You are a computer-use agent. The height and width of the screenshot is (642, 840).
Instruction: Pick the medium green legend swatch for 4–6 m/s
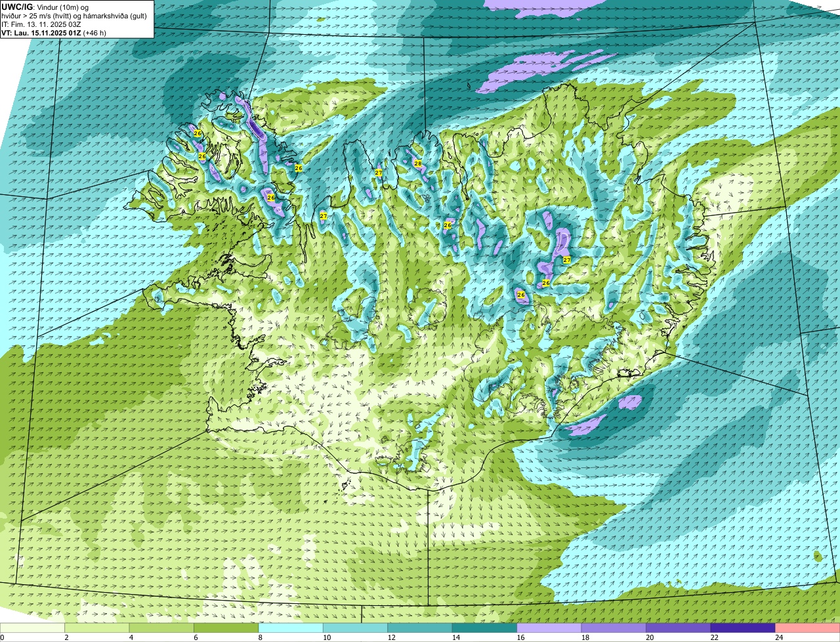(162, 628)
